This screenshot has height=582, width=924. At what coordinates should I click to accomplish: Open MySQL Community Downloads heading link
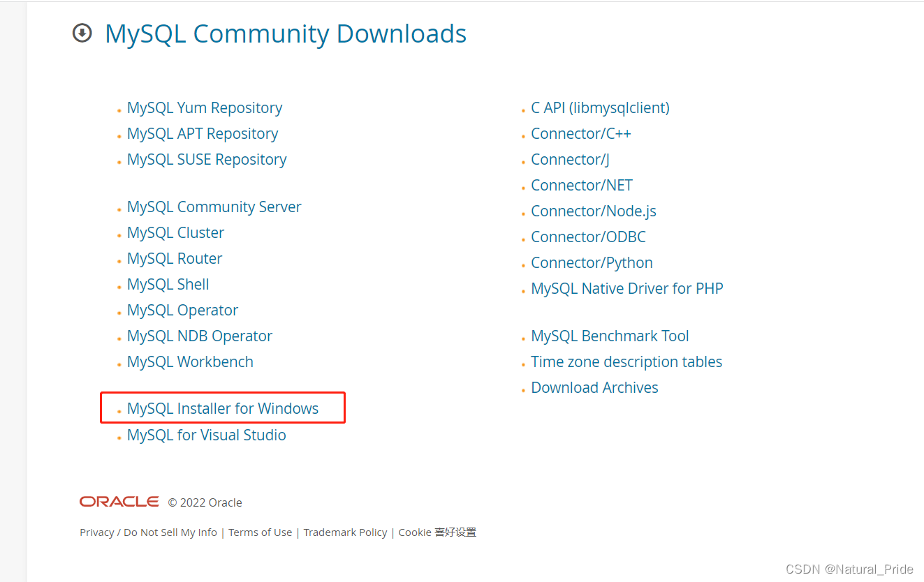point(286,33)
